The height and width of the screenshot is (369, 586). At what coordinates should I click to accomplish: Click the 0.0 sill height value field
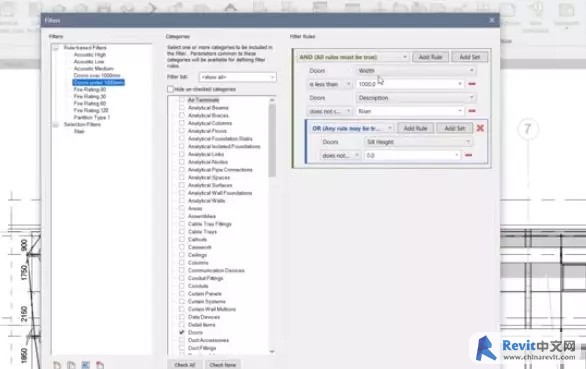(x=413, y=155)
